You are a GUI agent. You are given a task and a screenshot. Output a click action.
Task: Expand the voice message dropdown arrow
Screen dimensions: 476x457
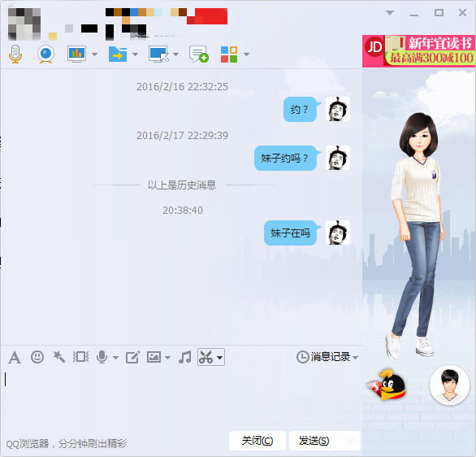click(x=115, y=358)
